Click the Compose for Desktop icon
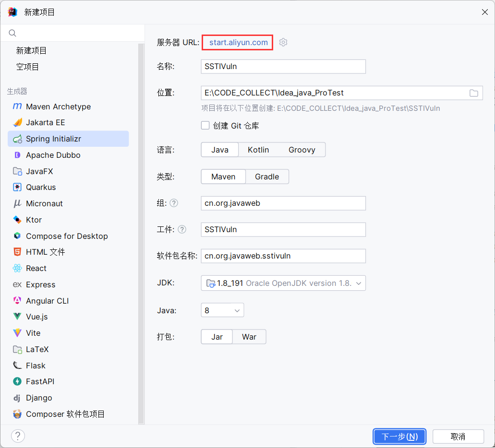The image size is (495, 448). click(17, 236)
